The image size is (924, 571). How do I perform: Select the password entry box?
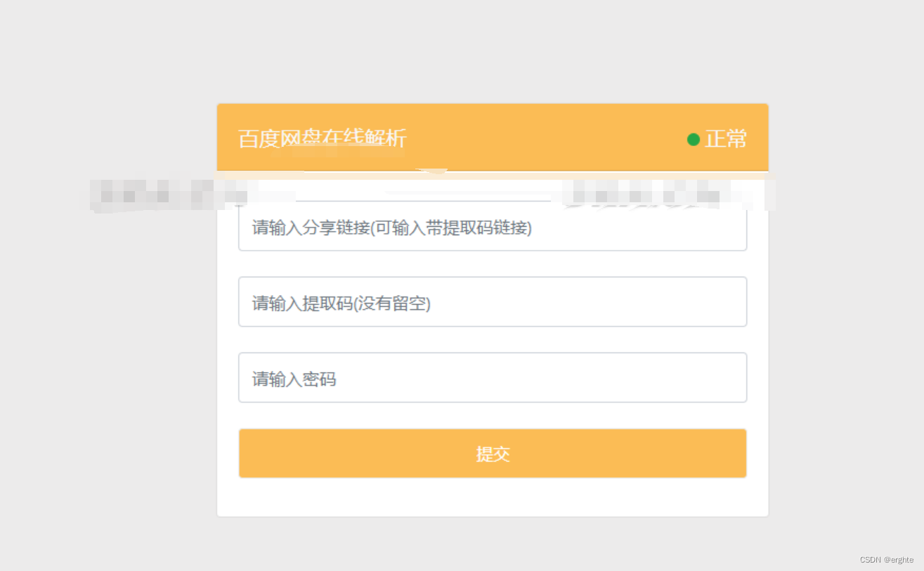pos(492,377)
